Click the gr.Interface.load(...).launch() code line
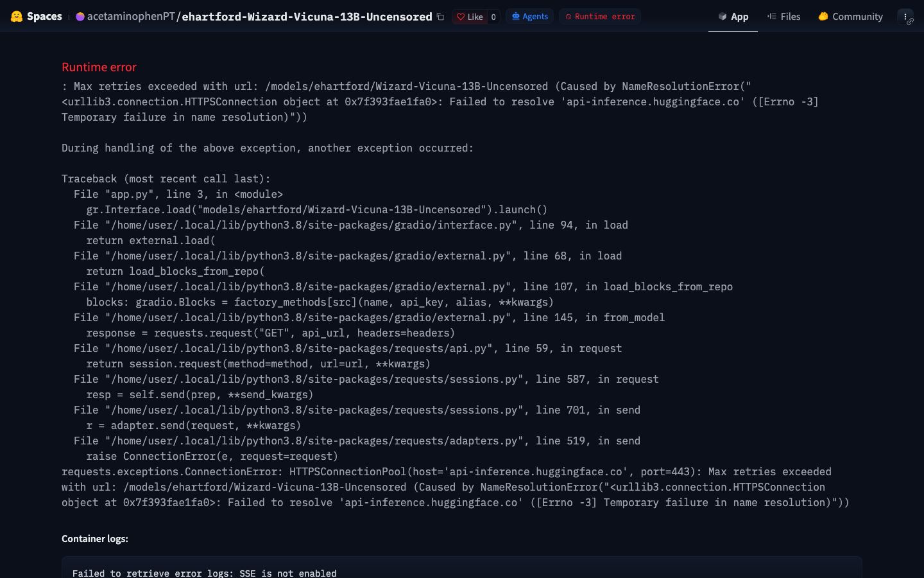924x578 pixels. click(x=317, y=209)
